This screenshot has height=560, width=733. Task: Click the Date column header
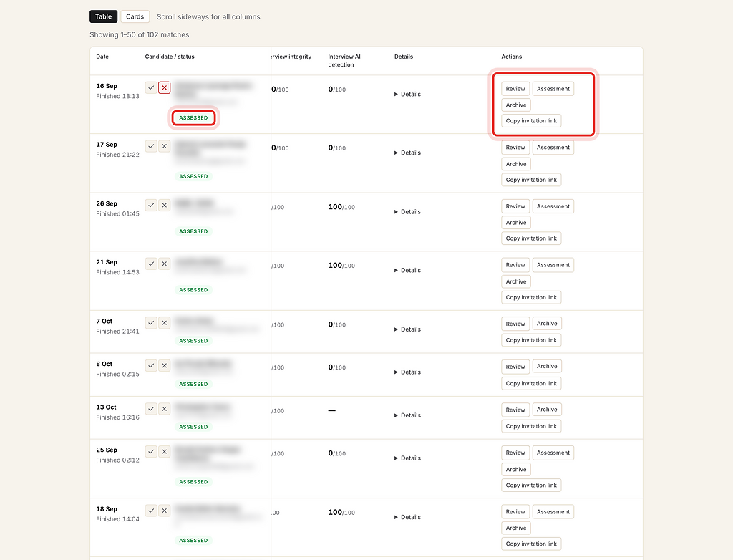[x=102, y=57]
